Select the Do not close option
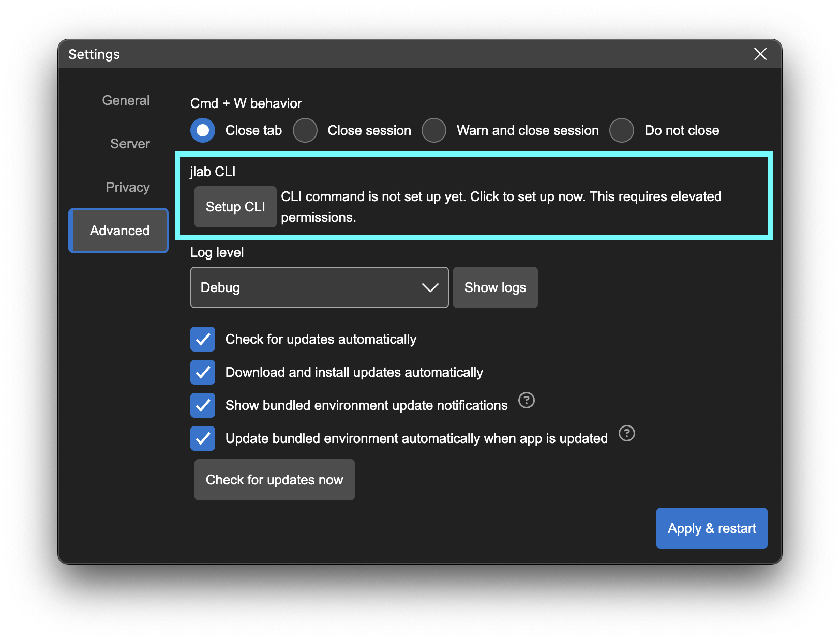This screenshot has height=641, width=840. 622,130
